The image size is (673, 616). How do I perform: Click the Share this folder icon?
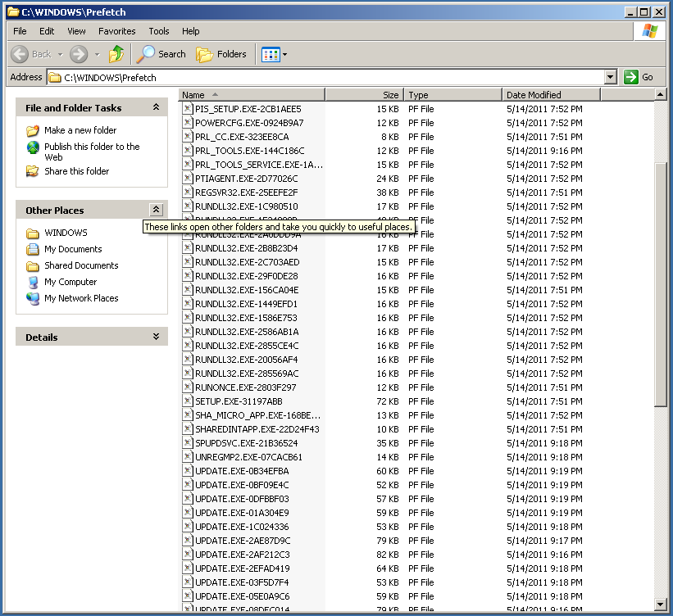pos(33,171)
